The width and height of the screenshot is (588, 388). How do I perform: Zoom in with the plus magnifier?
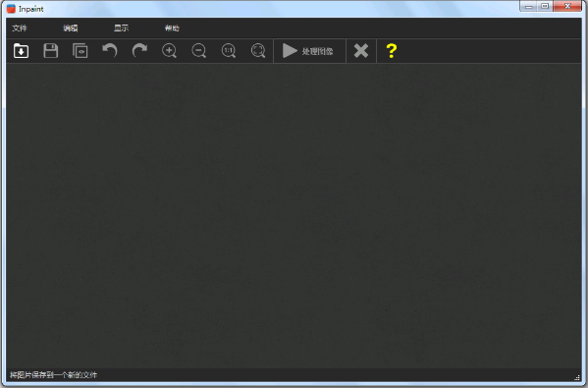(169, 51)
